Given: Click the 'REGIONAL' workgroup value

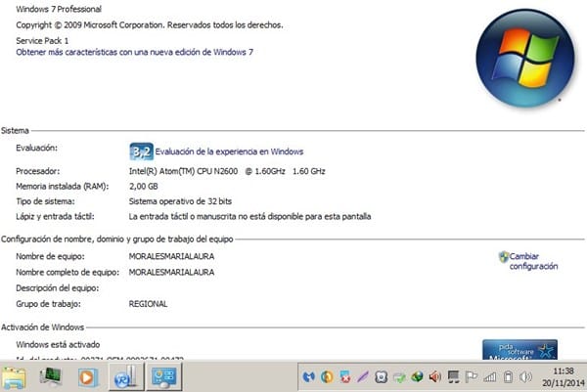Looking at the screenshot, I should (149, 304).
